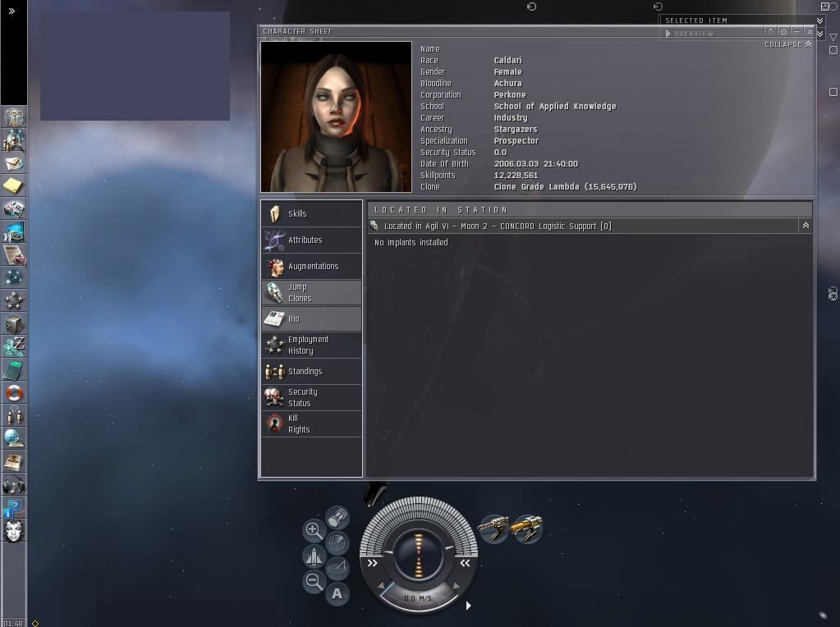This screenshot has width=840, height=627.
Task: Click the speed bar showing 0.0 M/S
Action: (x=418, y=598)
